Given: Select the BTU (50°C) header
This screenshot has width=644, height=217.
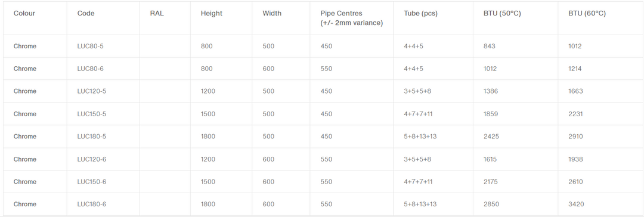Looking at the screenshot, I should 502,13.
